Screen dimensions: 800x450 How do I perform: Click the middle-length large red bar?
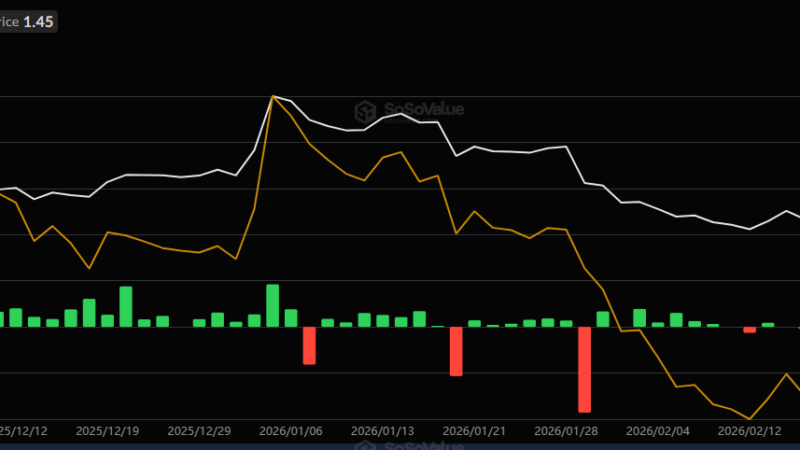click(x=456, y=352)
